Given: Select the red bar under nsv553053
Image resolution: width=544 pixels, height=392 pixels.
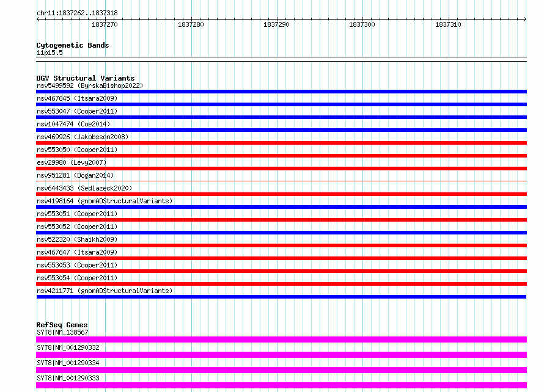Looking at the screenshot, I should pyautogui.click(x=281, y=271).
